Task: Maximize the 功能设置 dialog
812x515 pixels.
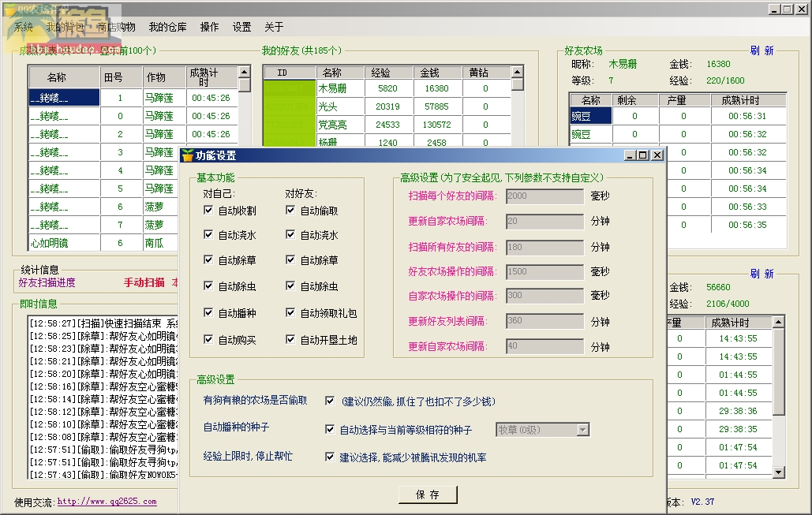Action: point(643,155)
